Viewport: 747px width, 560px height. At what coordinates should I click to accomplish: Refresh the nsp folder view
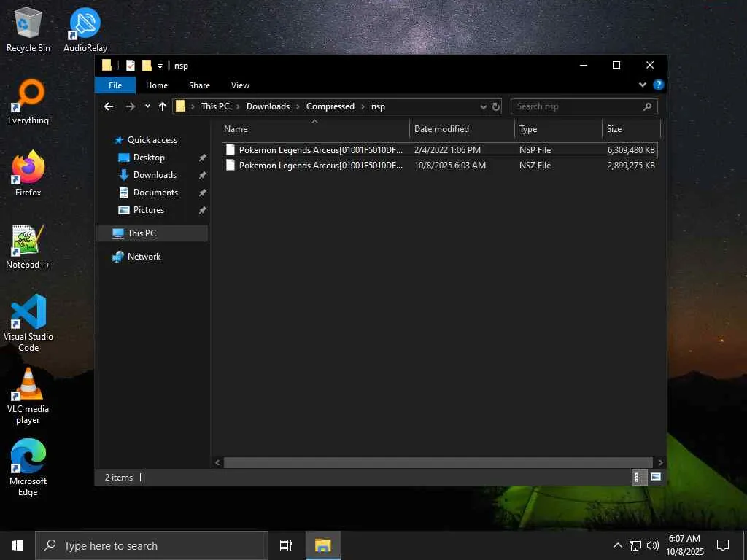point(496,106)
